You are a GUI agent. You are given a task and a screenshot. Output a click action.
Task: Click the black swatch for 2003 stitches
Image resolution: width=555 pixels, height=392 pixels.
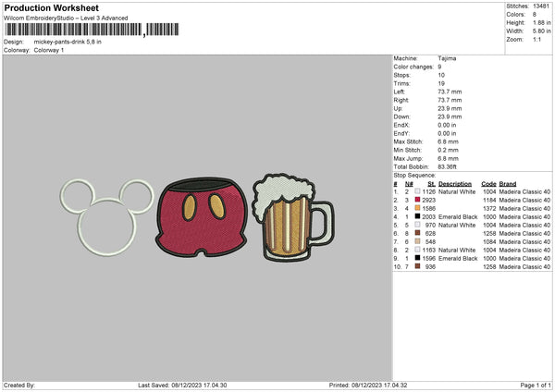pos(418,216)
